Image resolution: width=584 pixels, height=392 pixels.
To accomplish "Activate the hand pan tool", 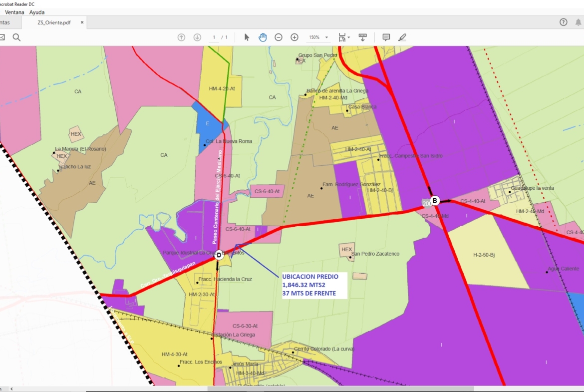I will [x=263, y=37].
